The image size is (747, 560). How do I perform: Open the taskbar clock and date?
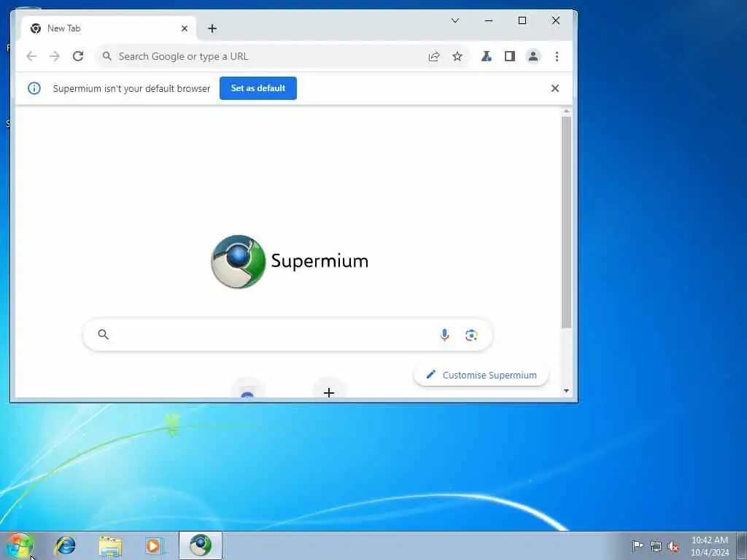pos(709,546)
